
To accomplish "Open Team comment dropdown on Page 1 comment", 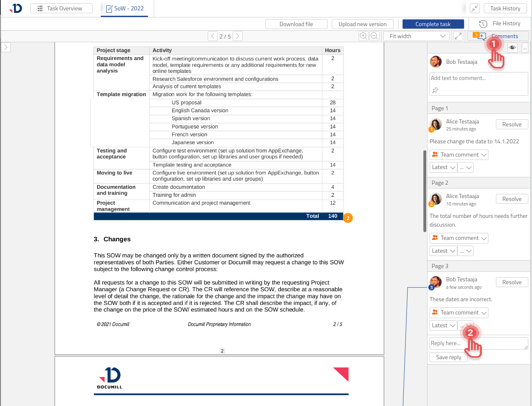I will pos(459,155).
